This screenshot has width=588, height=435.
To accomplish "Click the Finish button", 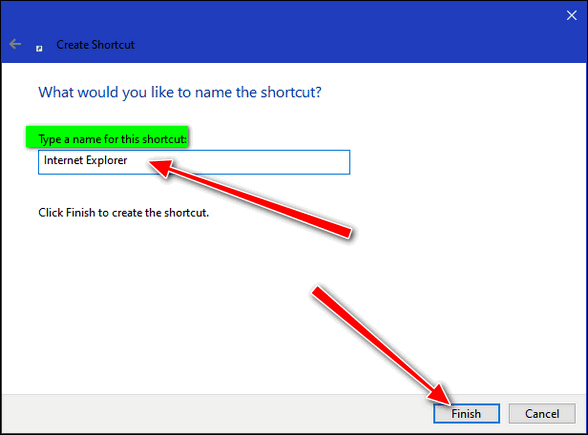I will point(466,414).
